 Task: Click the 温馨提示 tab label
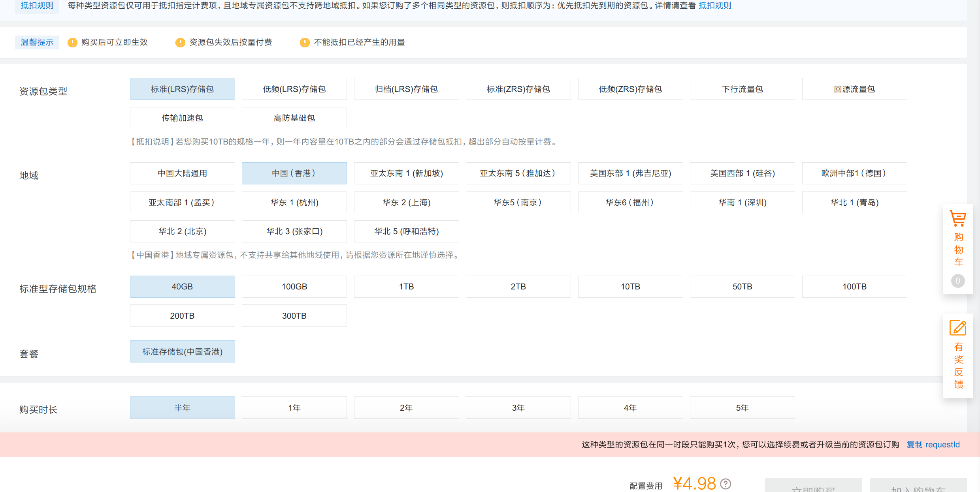pos(37,42)
